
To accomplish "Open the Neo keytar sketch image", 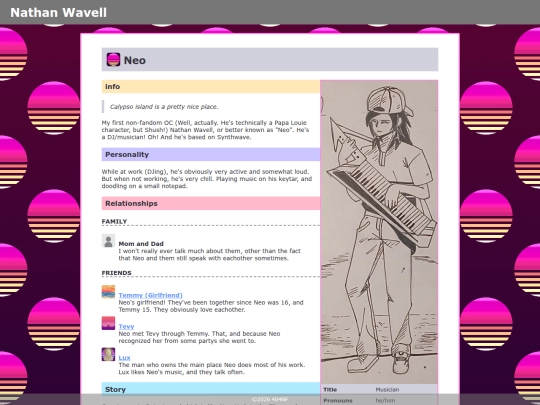I will click(379, 232).
